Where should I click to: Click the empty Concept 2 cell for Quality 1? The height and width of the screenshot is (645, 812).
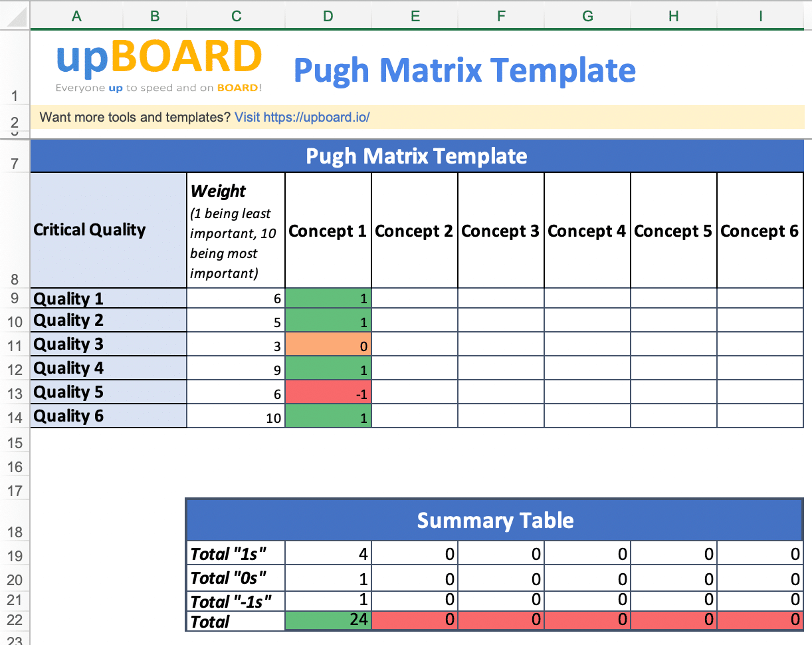[415, 298]
